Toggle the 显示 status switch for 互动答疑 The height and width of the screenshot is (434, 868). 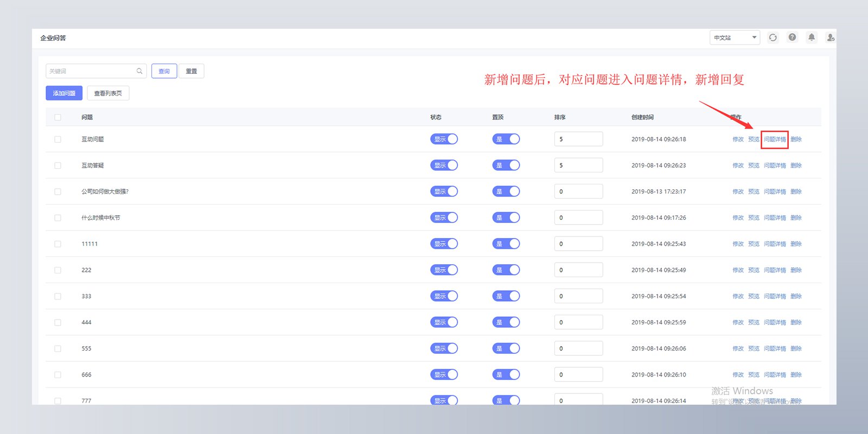tap(444, 165)
